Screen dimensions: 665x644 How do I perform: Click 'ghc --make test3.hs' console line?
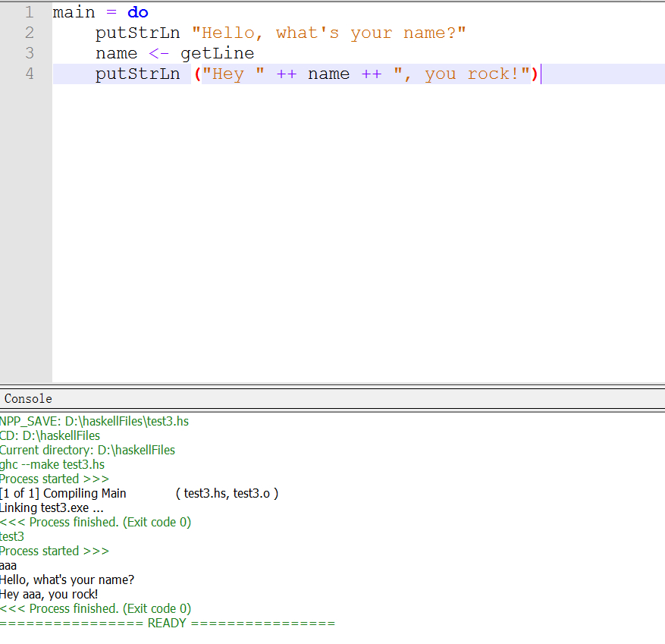[x=52, y=464]
